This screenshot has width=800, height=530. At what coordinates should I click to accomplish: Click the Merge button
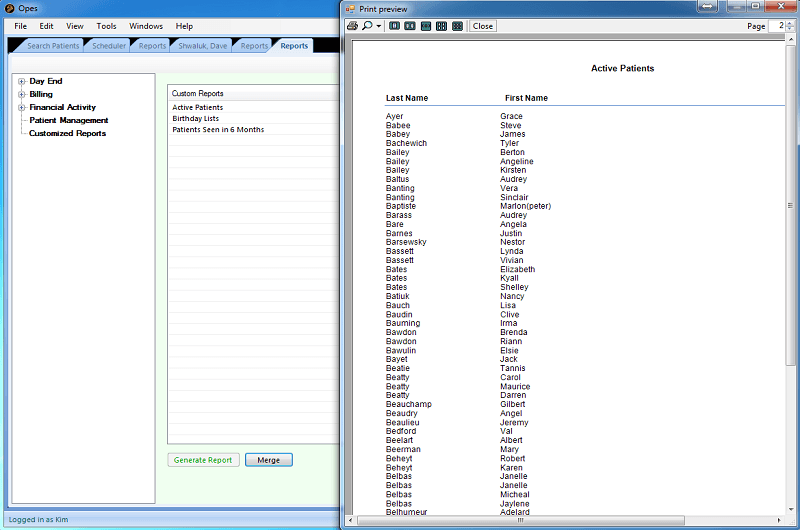click(268, 460)
